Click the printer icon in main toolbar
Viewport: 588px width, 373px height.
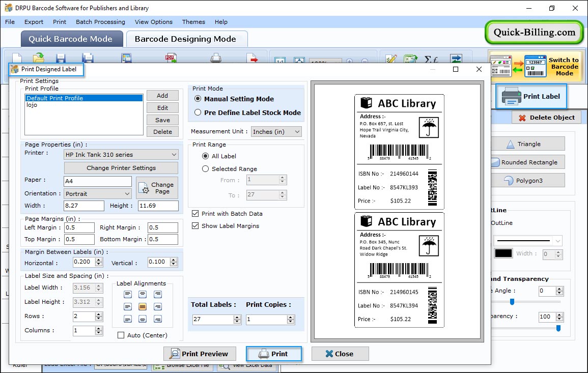(216, 58)
